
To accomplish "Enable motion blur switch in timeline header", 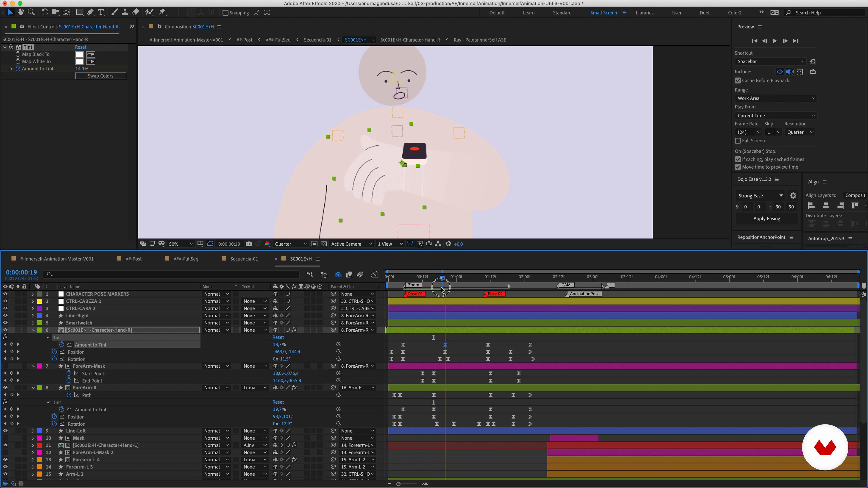I will click(x=360, y=274).
